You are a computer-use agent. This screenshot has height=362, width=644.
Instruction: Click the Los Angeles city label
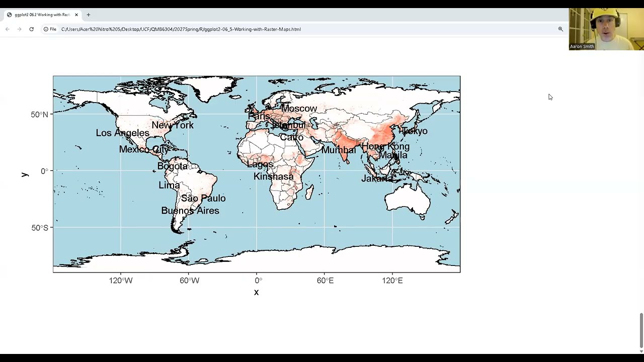click(123, 133)
